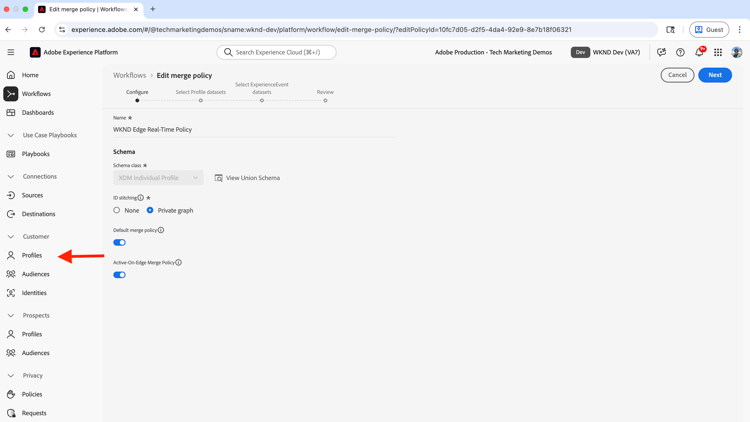This screenshot has height=422, width=750.
Task: Open Dashboards in the sidebar
Action: pyautogui.click(x=38, y=112)
